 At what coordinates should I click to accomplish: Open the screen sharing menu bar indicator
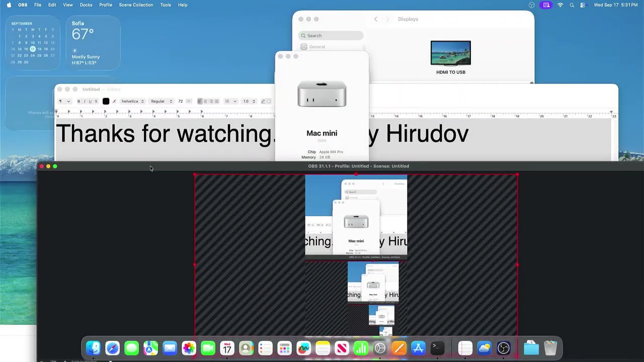(x=546, y=5)
